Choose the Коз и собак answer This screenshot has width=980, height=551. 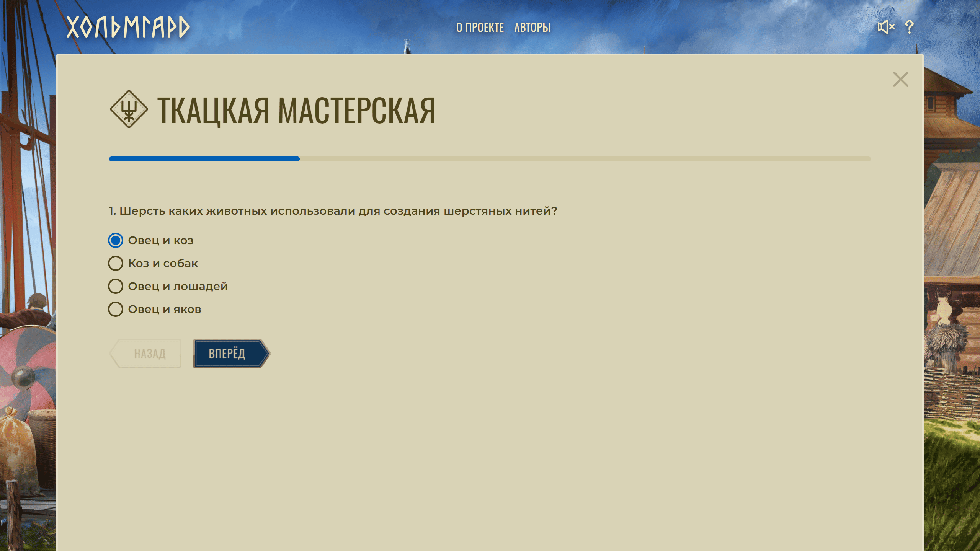[115, 263]
